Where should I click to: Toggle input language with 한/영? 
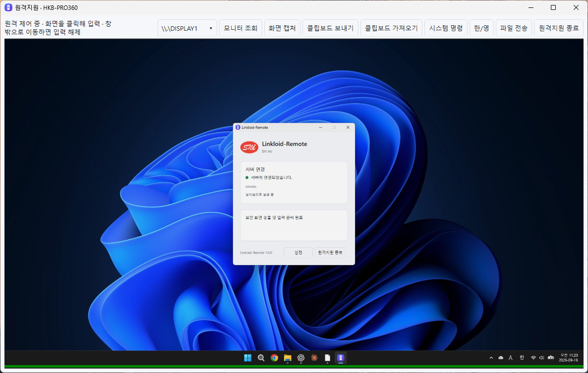coord(481,28)
